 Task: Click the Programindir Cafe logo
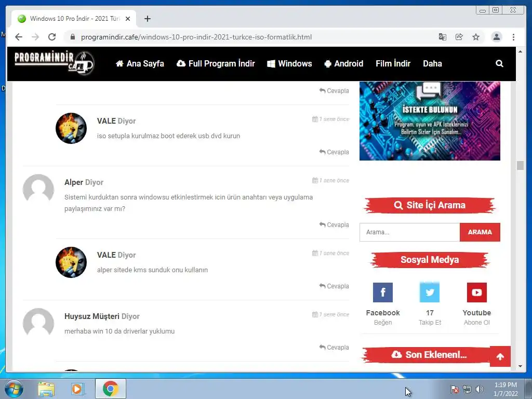[54, 63]
